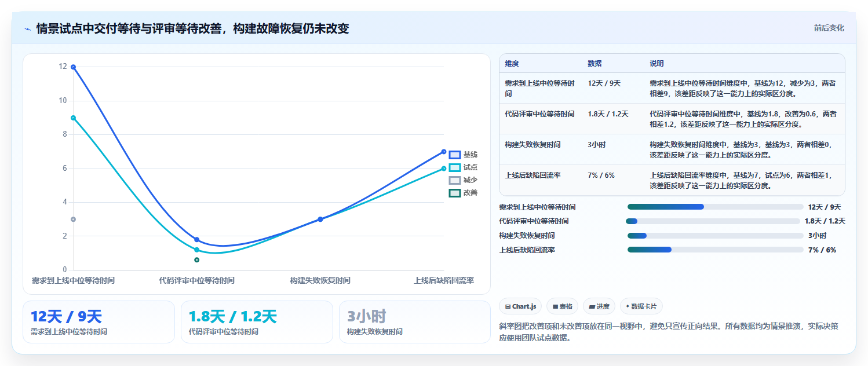The width and height of the screenshot is (868, 366).
Task: Open the 3小时 data card
Action: tap(415, 322)
